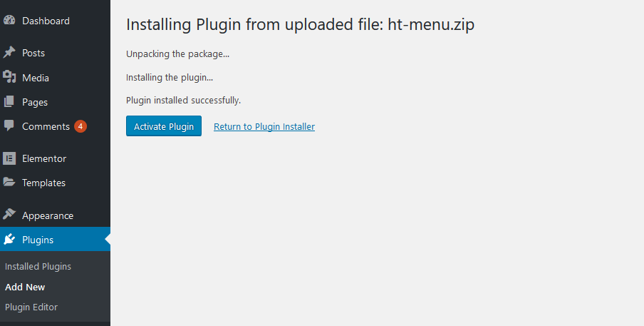Activate the installed plugin

coord(163,126)
